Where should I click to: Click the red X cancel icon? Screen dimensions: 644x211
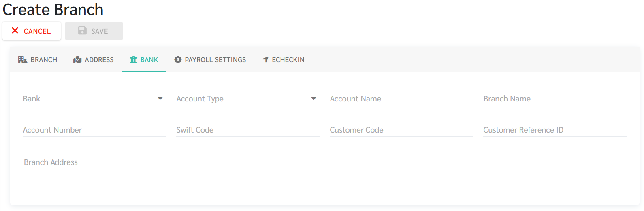(x=15, y=31)
